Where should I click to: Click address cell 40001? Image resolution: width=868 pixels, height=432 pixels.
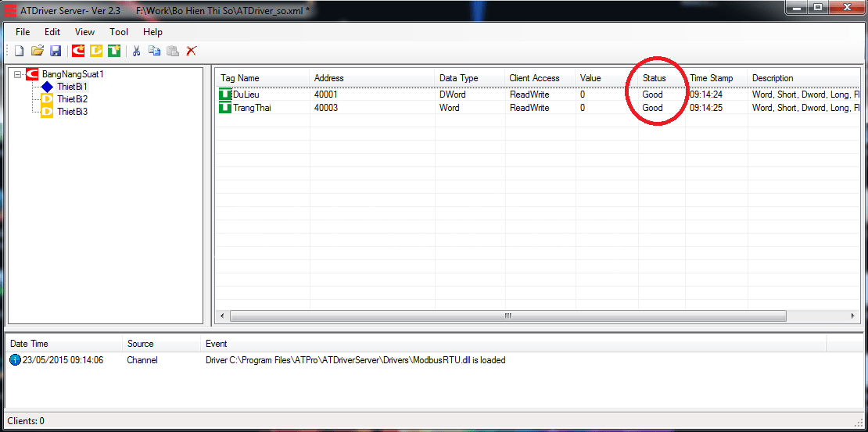coord(326,95)
